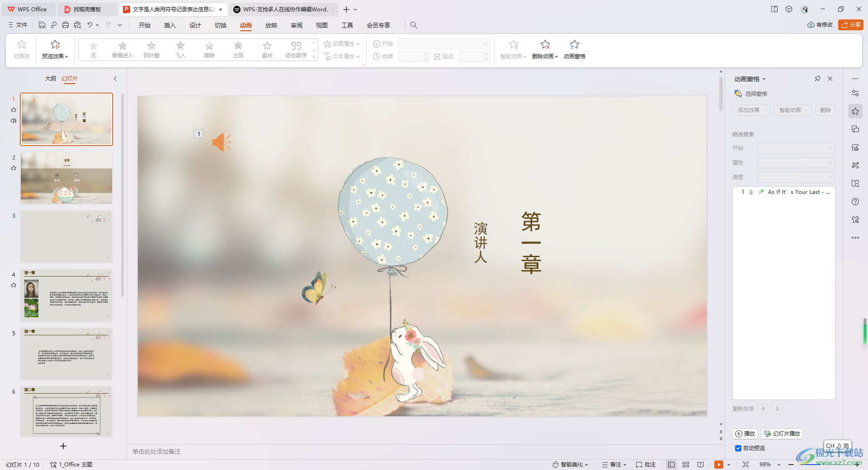Select the slide 4 thumbnail with photos
This screenshot has width=868, height=470.
66,295
